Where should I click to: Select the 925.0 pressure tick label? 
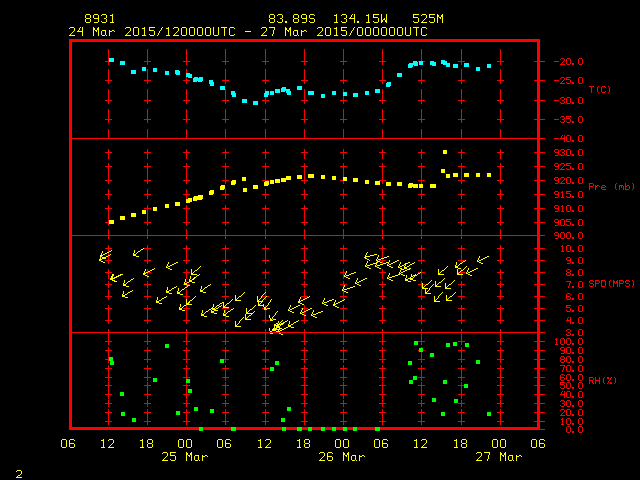(569, 167)
